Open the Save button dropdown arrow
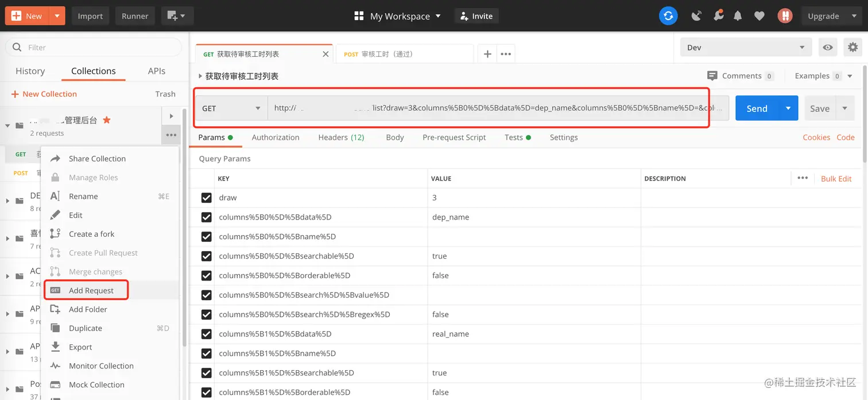This screenshot has width=868, height=400. tap(844, 108)
